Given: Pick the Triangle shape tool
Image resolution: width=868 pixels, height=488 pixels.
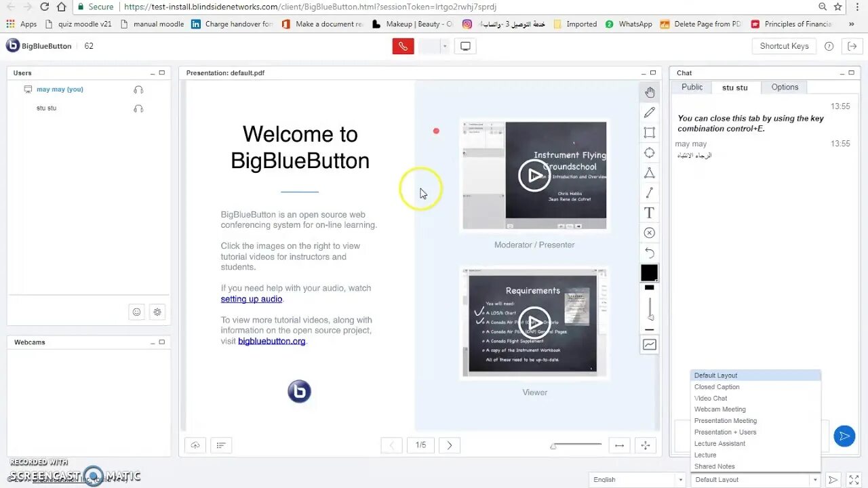Looking at the screenshot, I should click(x=649, y=173).
